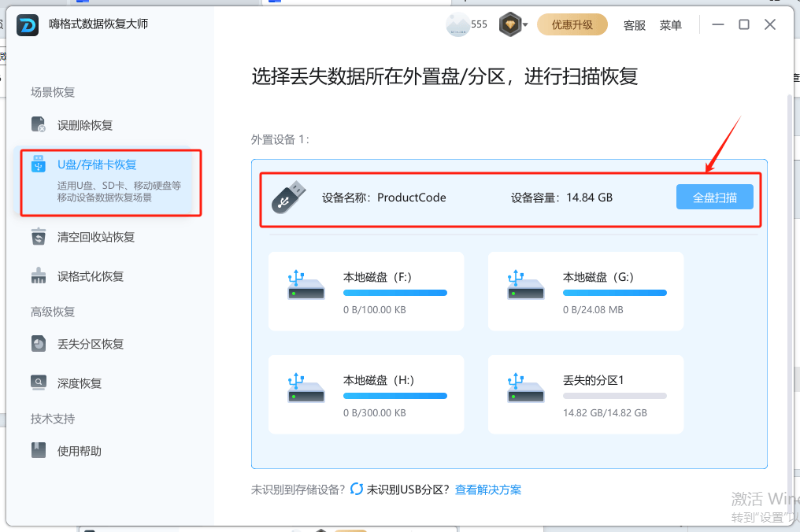Select 本地磁盘 (H:) partition card
This screenshot has height=532, width=800.
[366, 394]
